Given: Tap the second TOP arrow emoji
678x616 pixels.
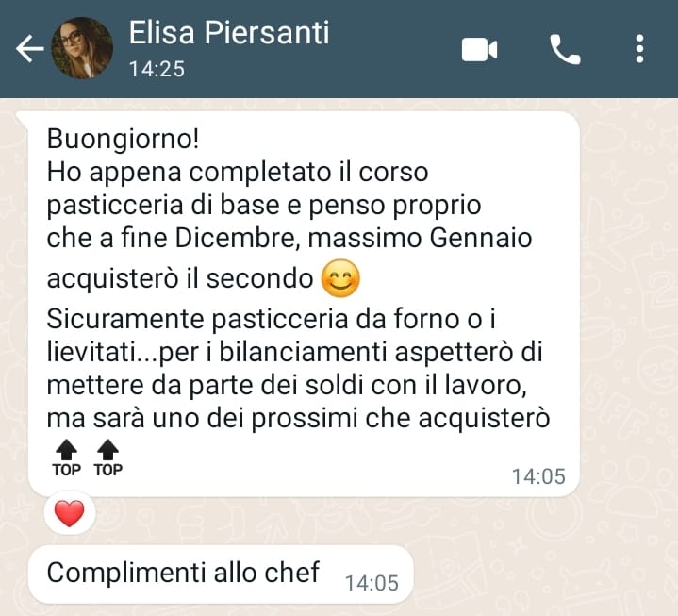Looking at the screenshot, I should [108, 458].
